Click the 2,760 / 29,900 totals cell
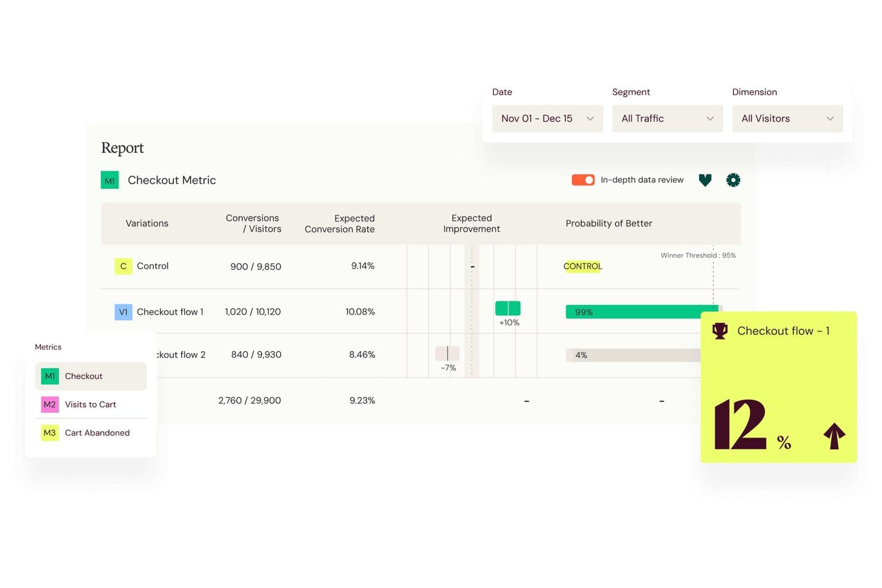 pos(250,400)
